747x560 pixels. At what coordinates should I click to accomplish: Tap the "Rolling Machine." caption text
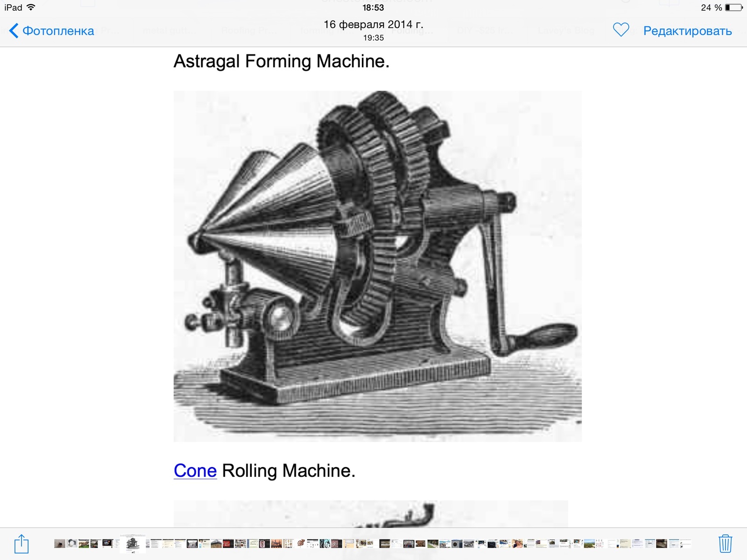click(289, 470)
